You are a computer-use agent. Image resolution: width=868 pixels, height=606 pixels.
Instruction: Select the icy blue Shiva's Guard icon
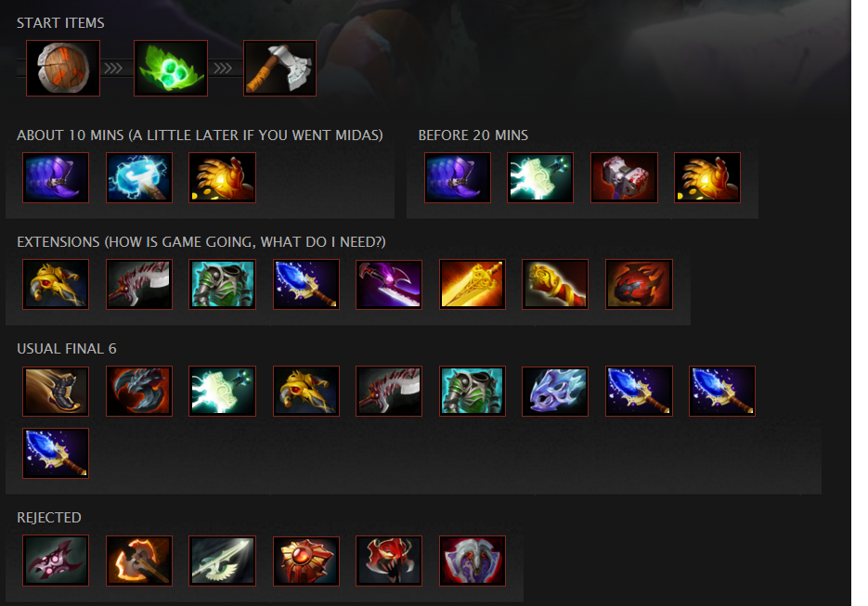click(555, 392)
